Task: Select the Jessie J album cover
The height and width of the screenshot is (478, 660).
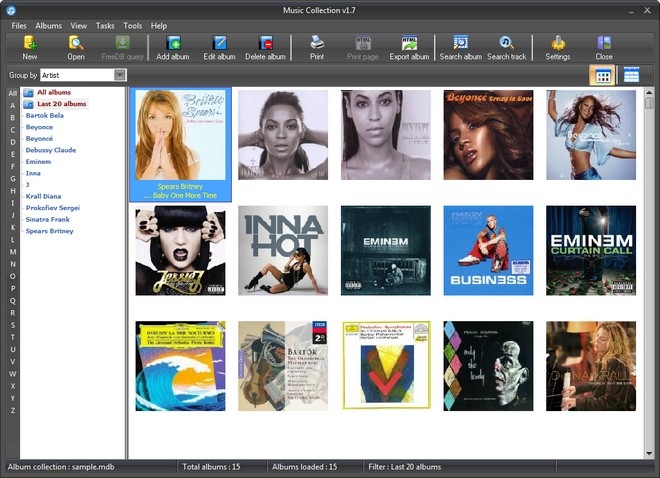Action: point(181,250)
